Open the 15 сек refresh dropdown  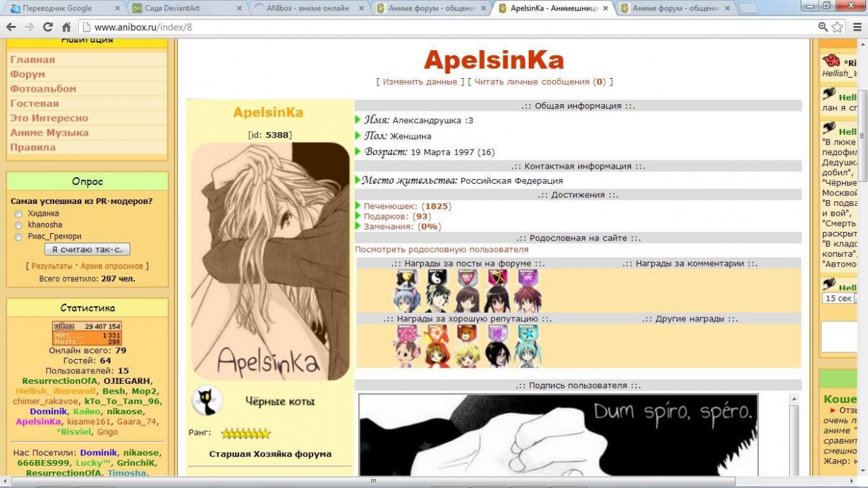click(x=839, y=298)
